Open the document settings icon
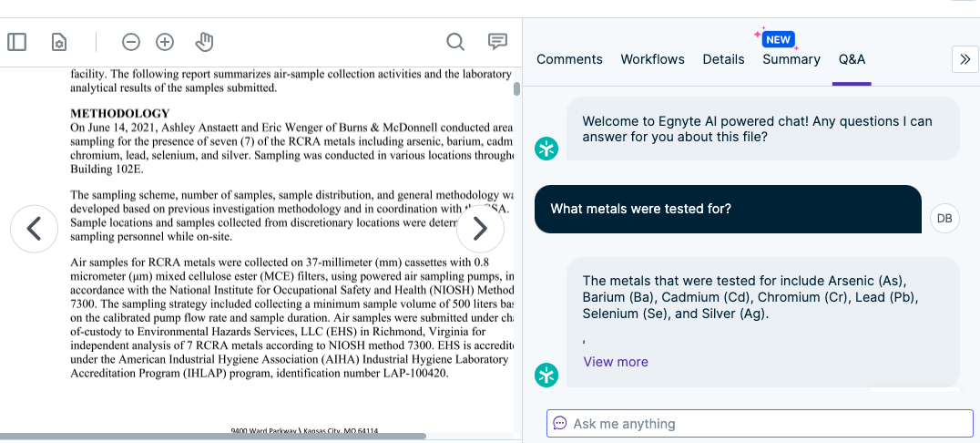Image resolution: width=980 pixels, height=443 pixels. (x=58, y=42)
